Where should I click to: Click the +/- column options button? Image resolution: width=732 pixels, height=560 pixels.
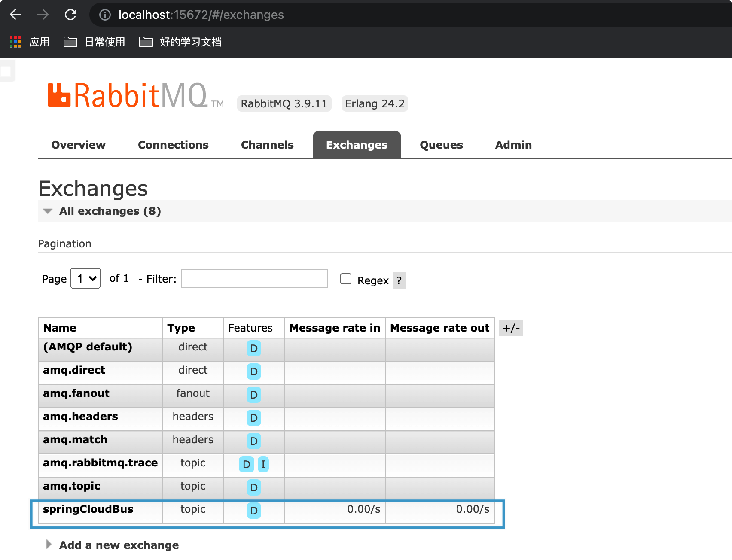[x=511, y=328]
